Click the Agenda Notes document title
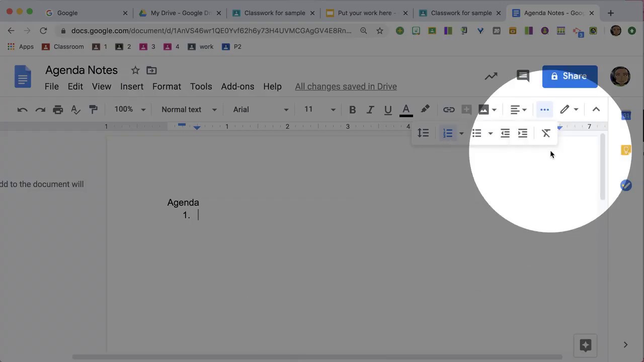 point(82,70)
